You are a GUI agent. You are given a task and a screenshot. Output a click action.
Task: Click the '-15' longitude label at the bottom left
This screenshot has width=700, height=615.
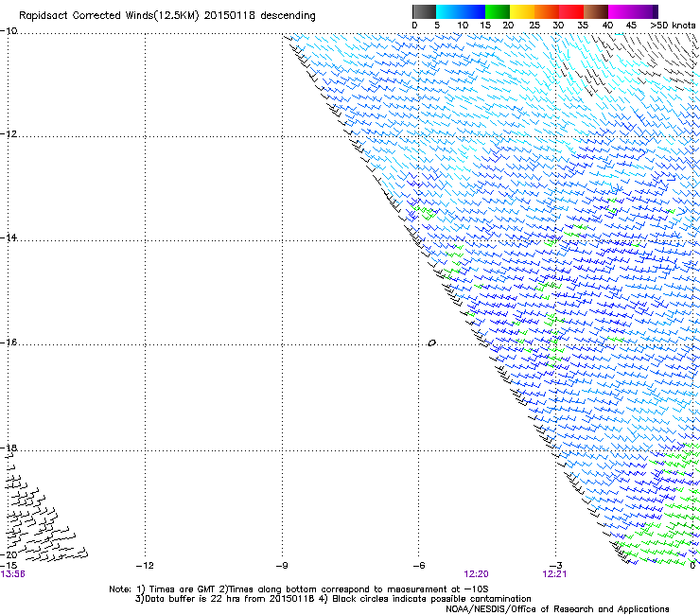click(x=9, y=566)
